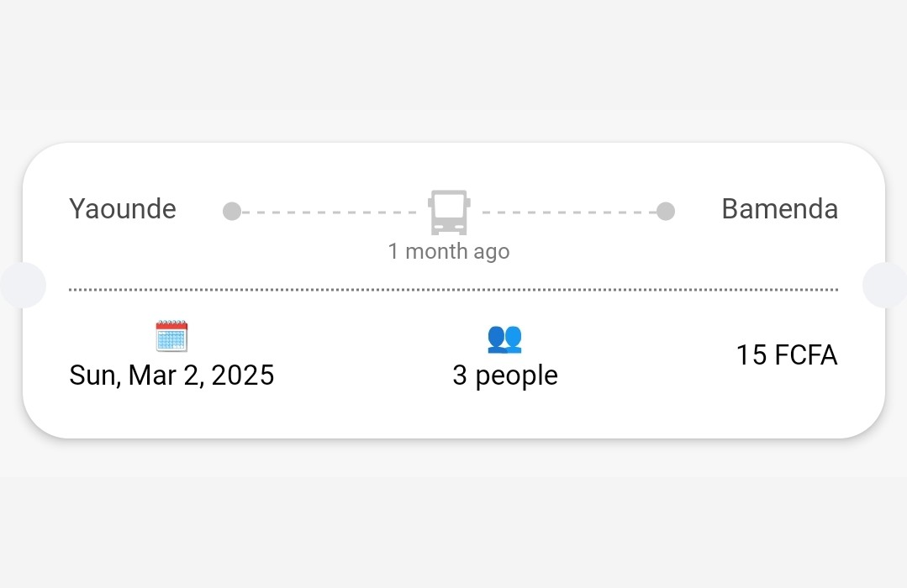
Task: Select the Yaounde departure city label
Action: pyautogui.click(x=123, y=209)
